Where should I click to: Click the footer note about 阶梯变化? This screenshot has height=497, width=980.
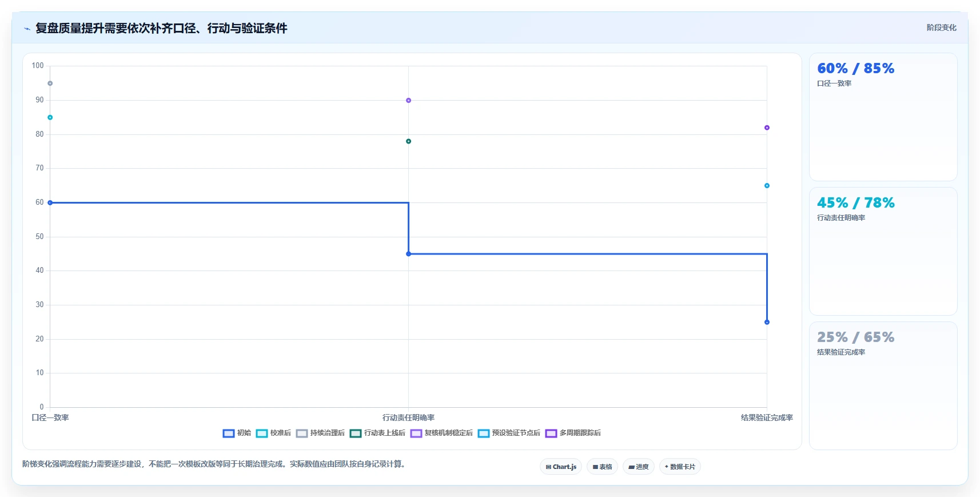click(215, 464)
